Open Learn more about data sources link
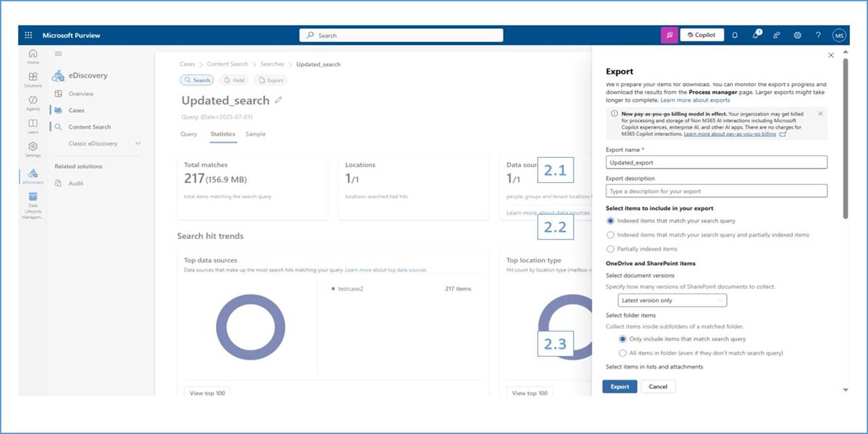868x434 pixels. pyautogui.click(x=548, y=213)
